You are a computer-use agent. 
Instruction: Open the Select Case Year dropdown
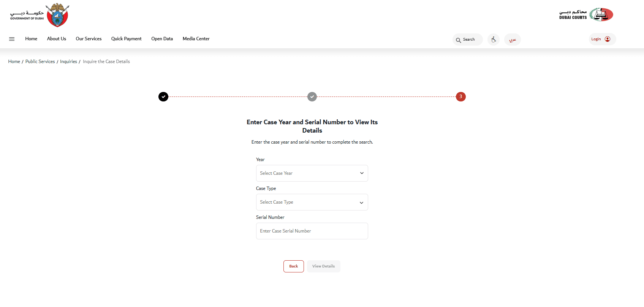(312, 173)
